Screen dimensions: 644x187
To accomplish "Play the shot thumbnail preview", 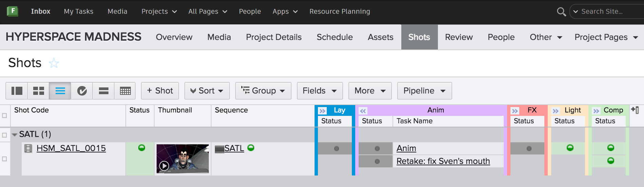I will [164, 166].
